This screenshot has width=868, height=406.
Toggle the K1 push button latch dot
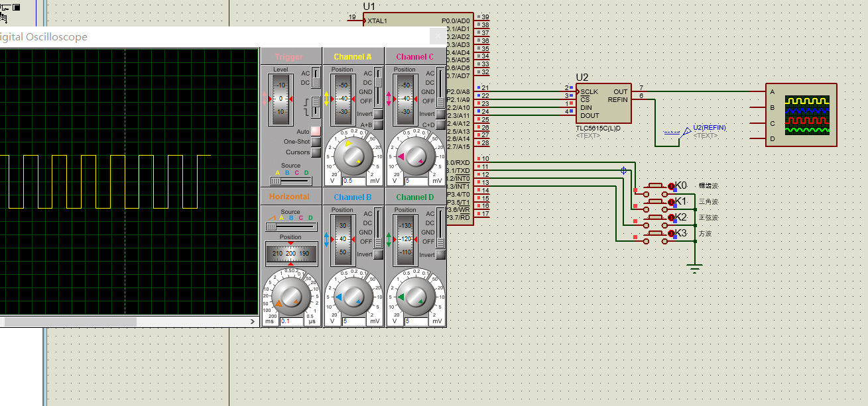[x=670, y=202]
